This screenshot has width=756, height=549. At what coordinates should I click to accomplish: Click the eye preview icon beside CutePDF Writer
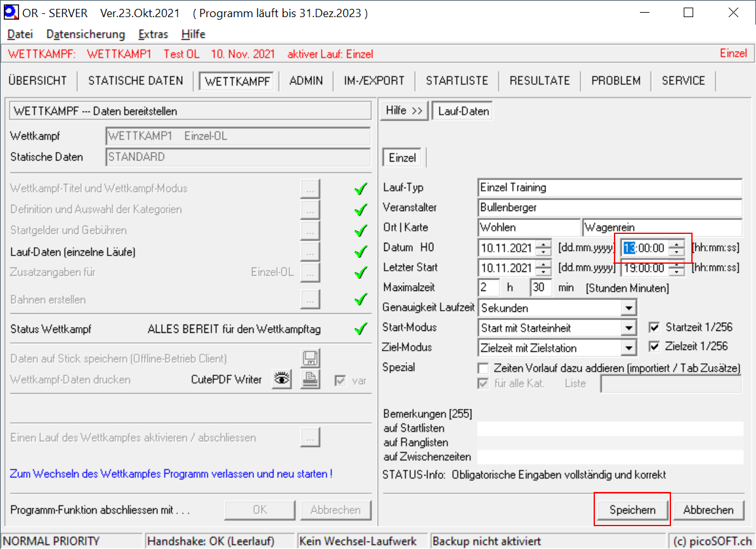click(x=282, y=380)
